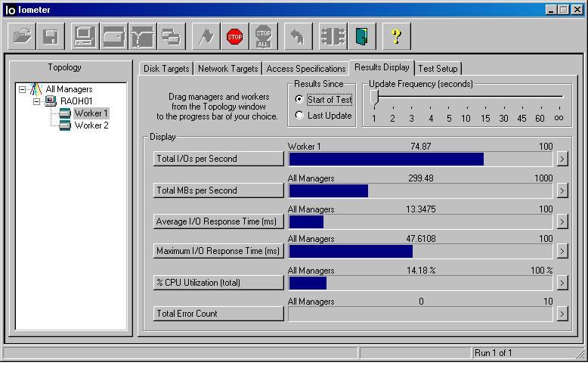Viewport: 588px width, 387px height.
Task: Start new disk worker icon
Action: click(114, 36)
